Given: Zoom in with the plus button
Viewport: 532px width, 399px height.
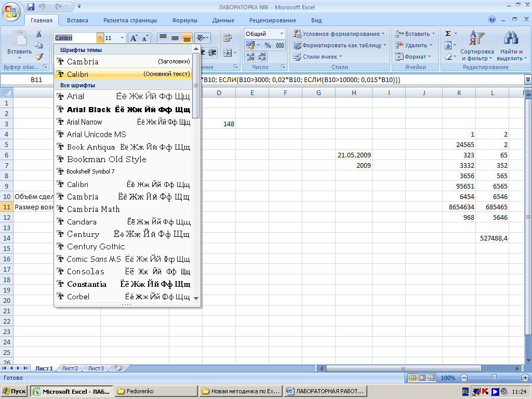Looking at the screenshot, I should pyautogui.click(x=525, y=378).
